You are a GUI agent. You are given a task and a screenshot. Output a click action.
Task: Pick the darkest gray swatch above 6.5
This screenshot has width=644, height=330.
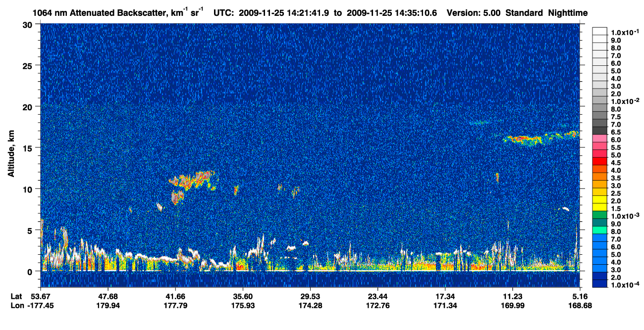coord(599,130)
